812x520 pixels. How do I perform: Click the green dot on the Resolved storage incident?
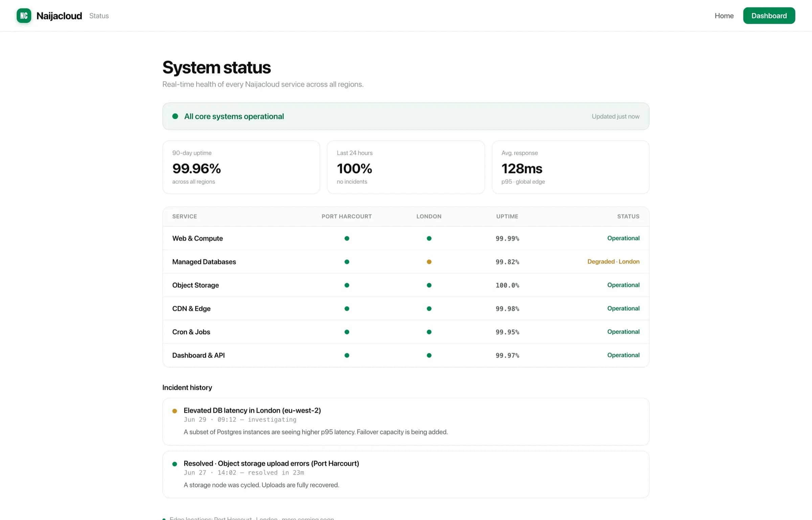pyautogui.click(x=175, y=464)
